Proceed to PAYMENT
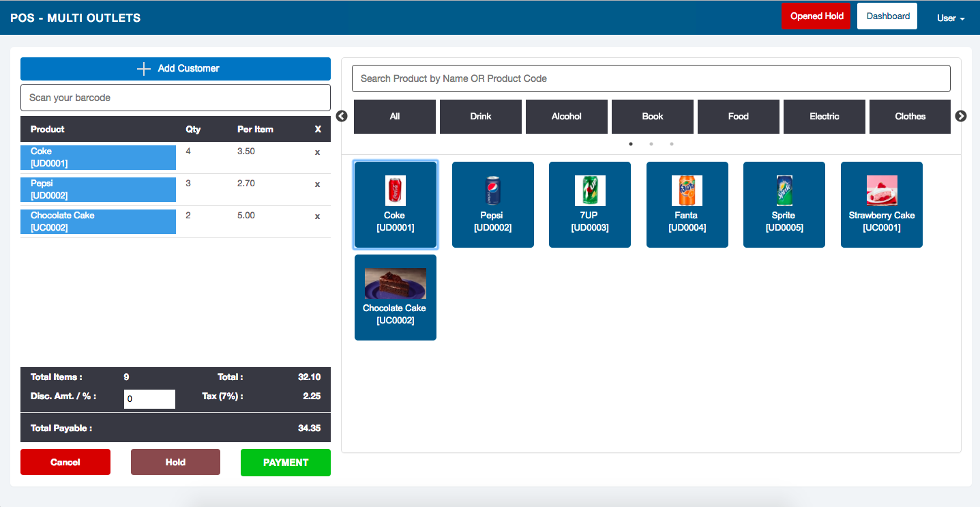 tap(286, 463)
